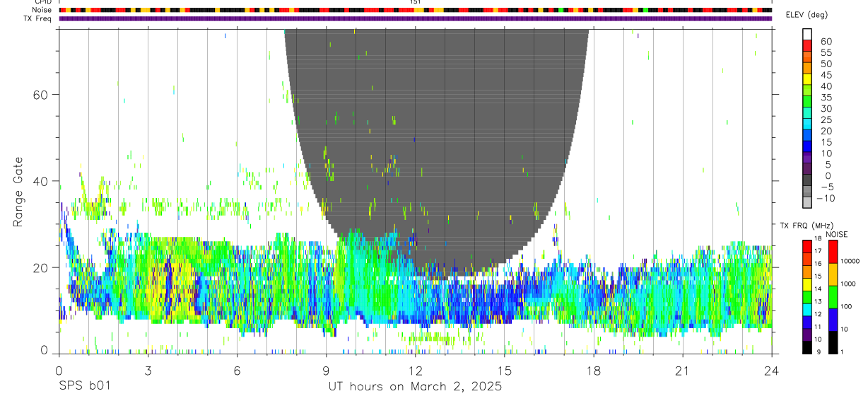Click the '100' label on NOISE legend
Screen dimensions: 868x401
[845, 306]
